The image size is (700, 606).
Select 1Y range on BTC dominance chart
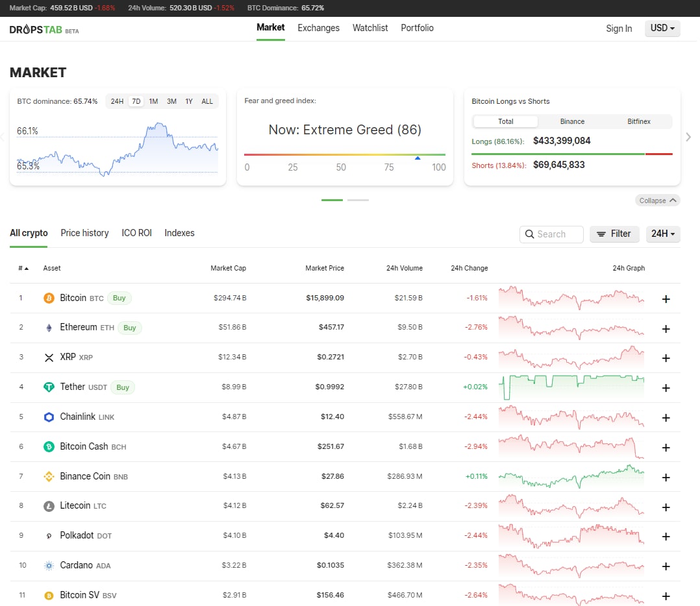(189, 101)
